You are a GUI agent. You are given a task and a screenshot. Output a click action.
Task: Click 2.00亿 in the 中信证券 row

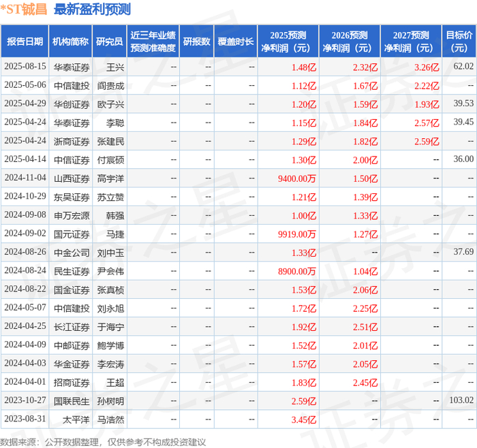pyautogui.click(x=365, y=160)
